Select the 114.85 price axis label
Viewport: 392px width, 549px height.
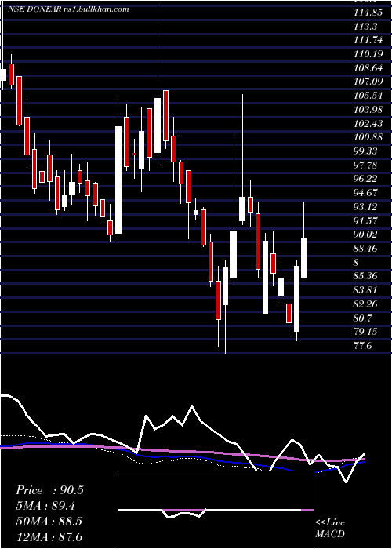pyautogui.click(x=367, y=13)
